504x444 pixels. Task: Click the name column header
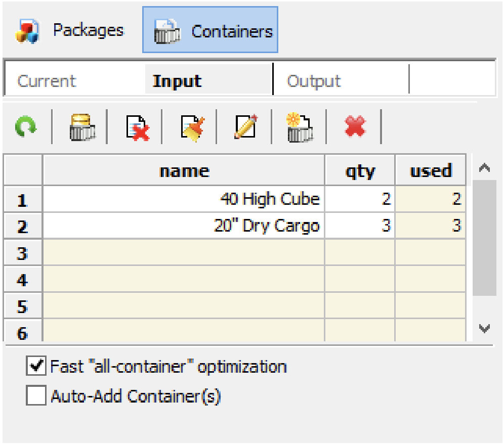pos(184,171)
